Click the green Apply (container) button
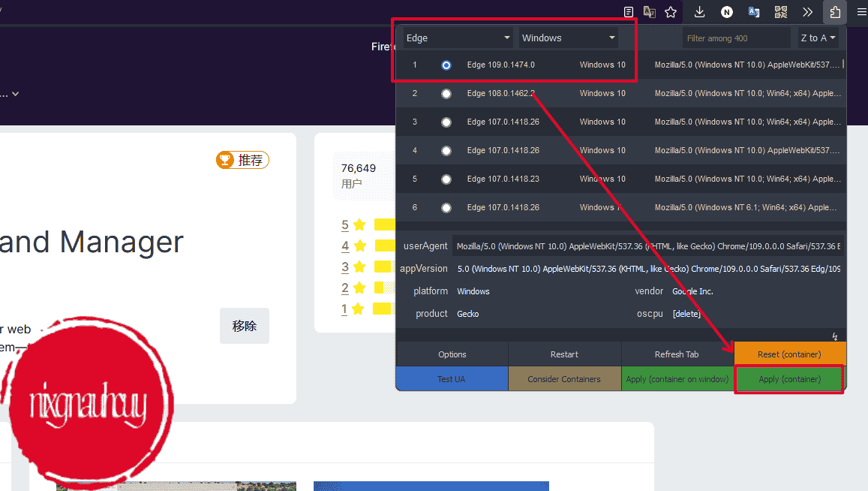The width and height of the screenshot is (868, 491). [x=789, y=379]
